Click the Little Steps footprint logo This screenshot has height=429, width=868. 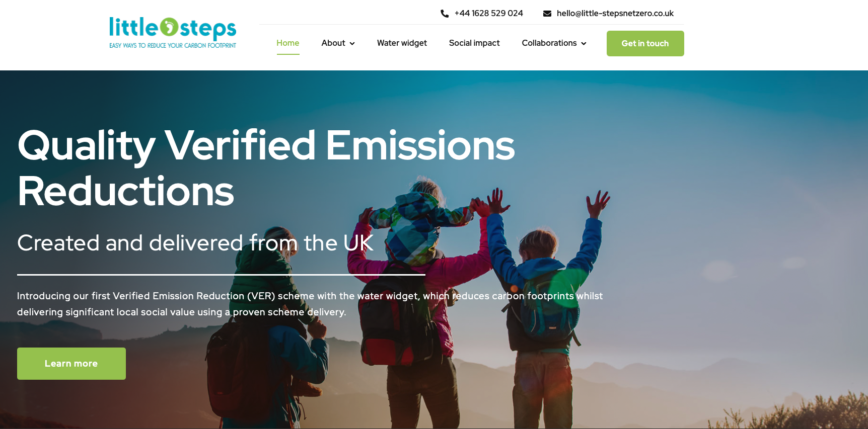tap(173, 33)
